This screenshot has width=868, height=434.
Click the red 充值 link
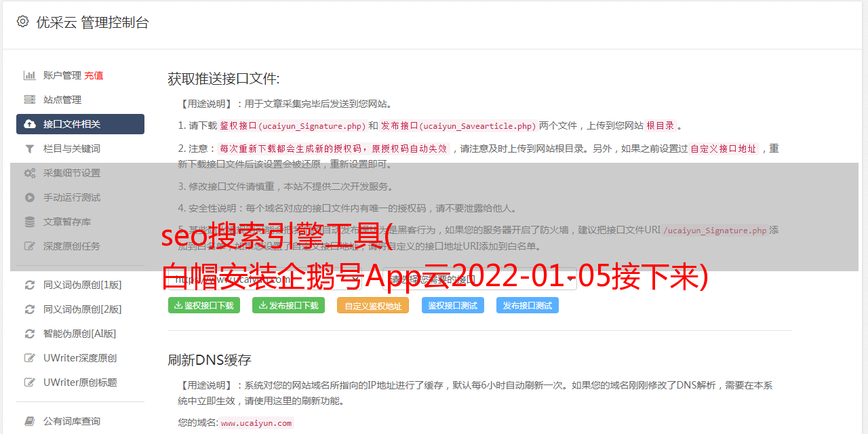pyautogui.click(x=94, y=75)
